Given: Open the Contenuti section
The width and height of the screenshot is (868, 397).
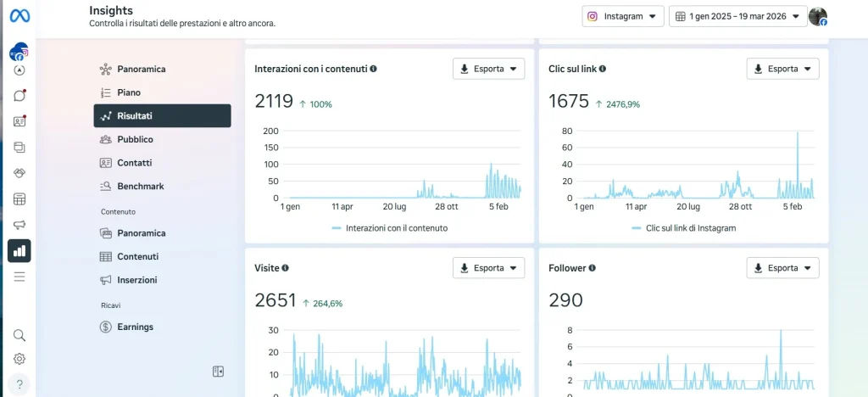Looking at the screenshot, I should point(162,256).
